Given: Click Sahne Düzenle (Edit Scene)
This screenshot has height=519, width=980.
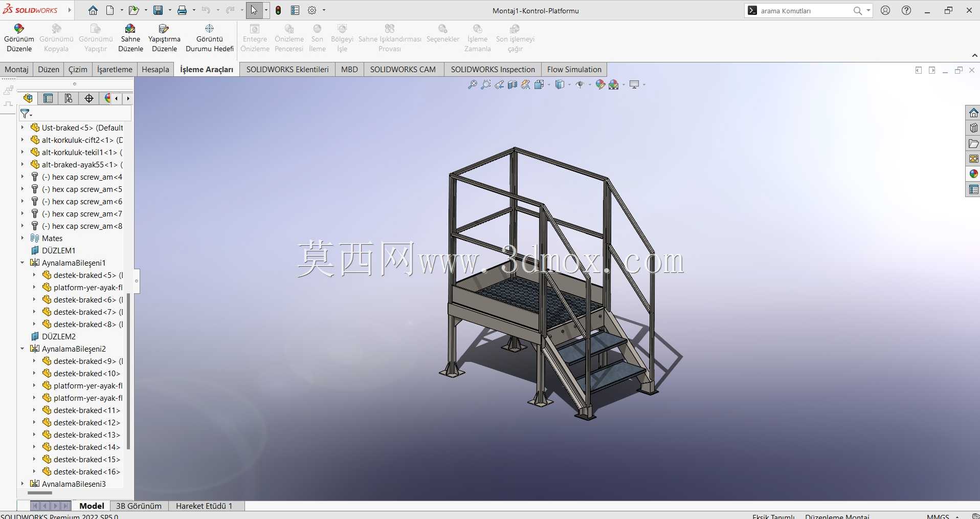Looking at the screenshot, I should [x=130, y=38].
